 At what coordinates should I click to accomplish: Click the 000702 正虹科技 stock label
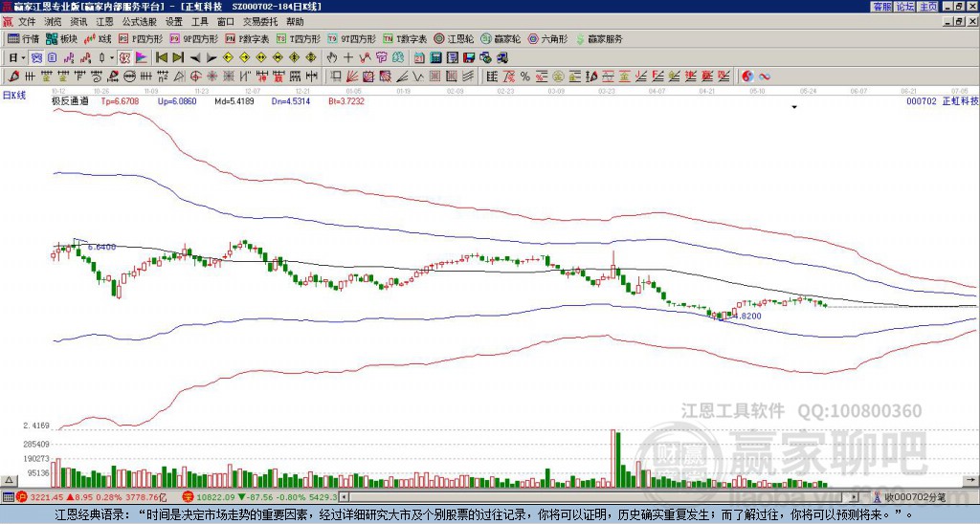point(942,100)
